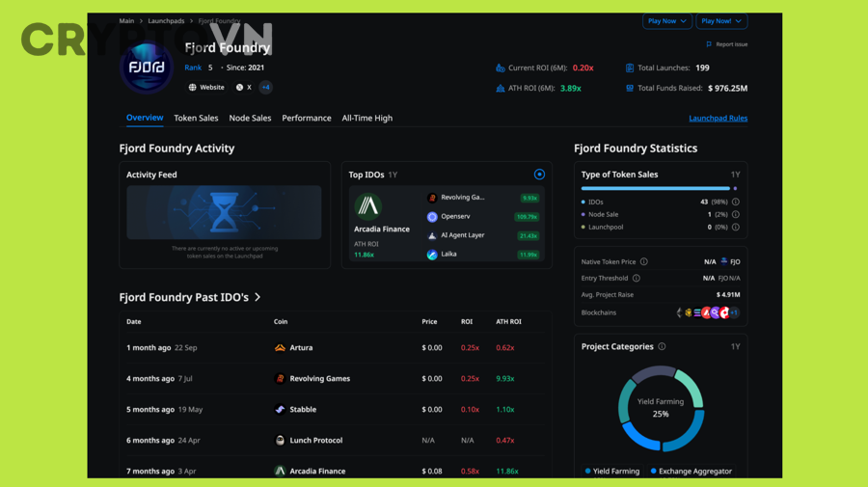Click the Activity Feed hourglass banner

[224, 212]
